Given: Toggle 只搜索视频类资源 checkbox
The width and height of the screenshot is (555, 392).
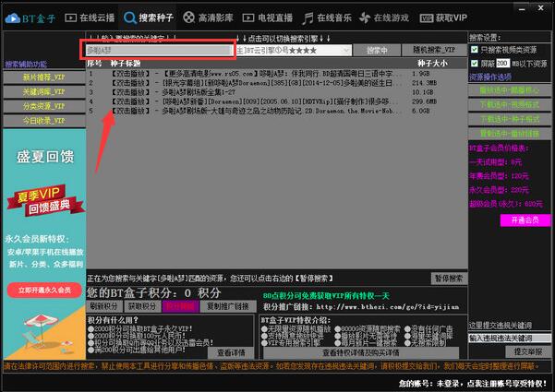Looking at the screenshot, I should (475, 50).
